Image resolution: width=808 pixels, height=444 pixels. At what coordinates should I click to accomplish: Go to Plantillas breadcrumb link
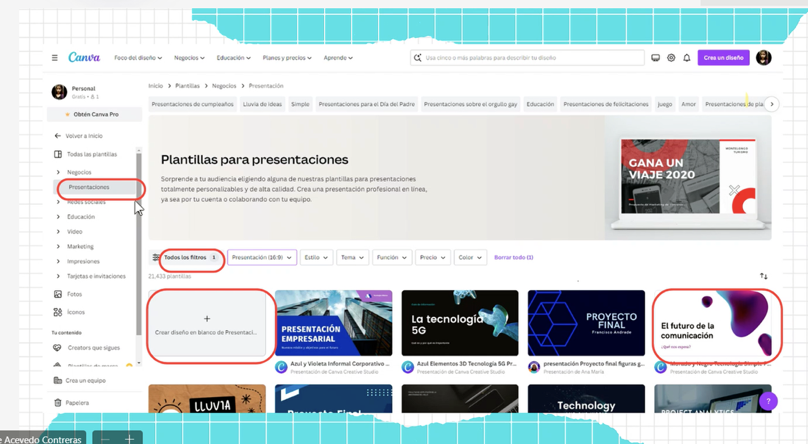[x=187, y=86]
